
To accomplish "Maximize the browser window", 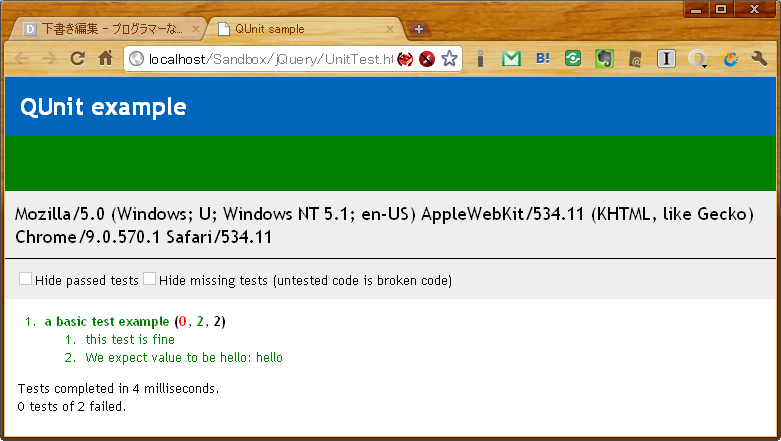I will [721, 9].
